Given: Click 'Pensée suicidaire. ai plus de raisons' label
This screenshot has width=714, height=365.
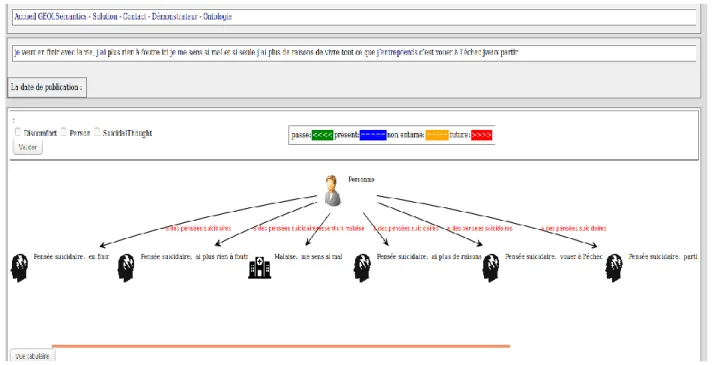Looking at the screenshot, I should click(429, 257).
